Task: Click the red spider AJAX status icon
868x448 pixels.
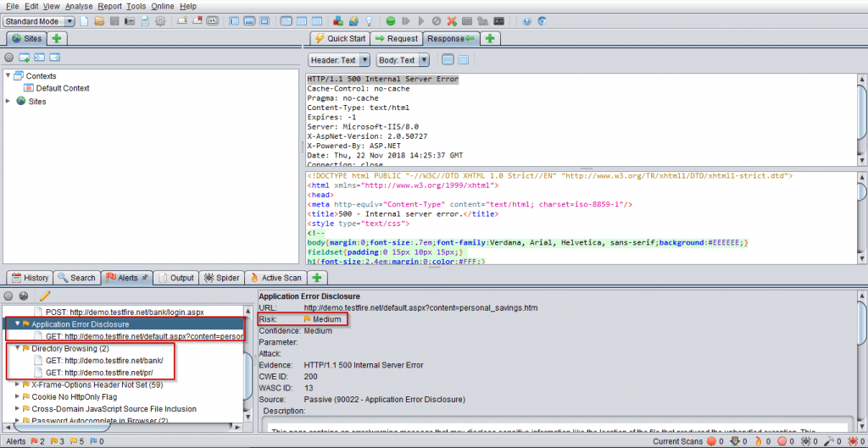Action: [x=853, y=441]
